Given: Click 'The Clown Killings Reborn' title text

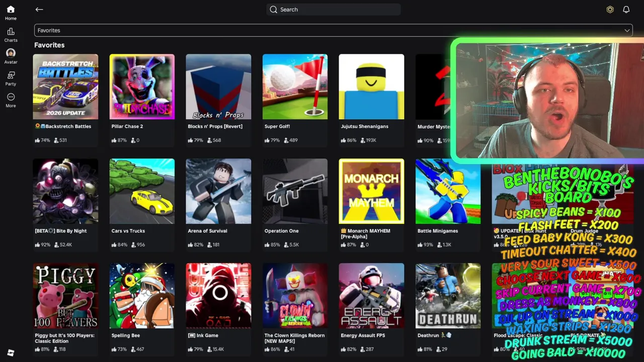Looking at the screenshot, I should tap(294, 338).
